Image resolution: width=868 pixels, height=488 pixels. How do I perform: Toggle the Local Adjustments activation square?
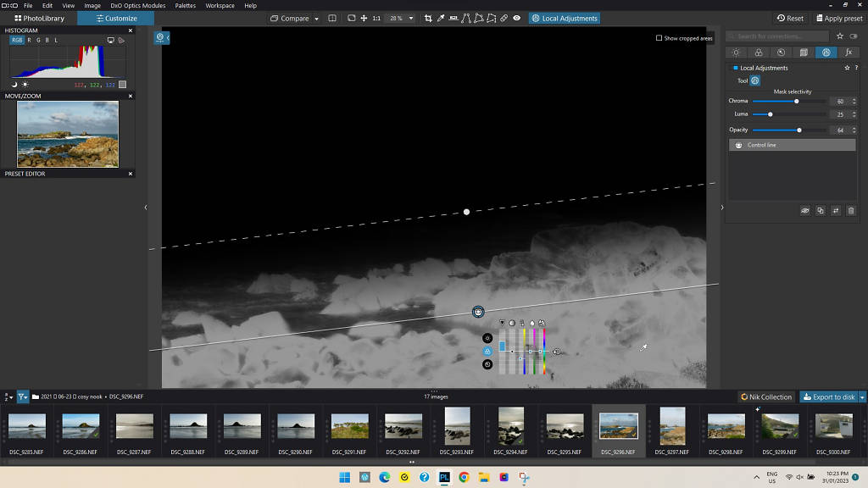(735, 68)
